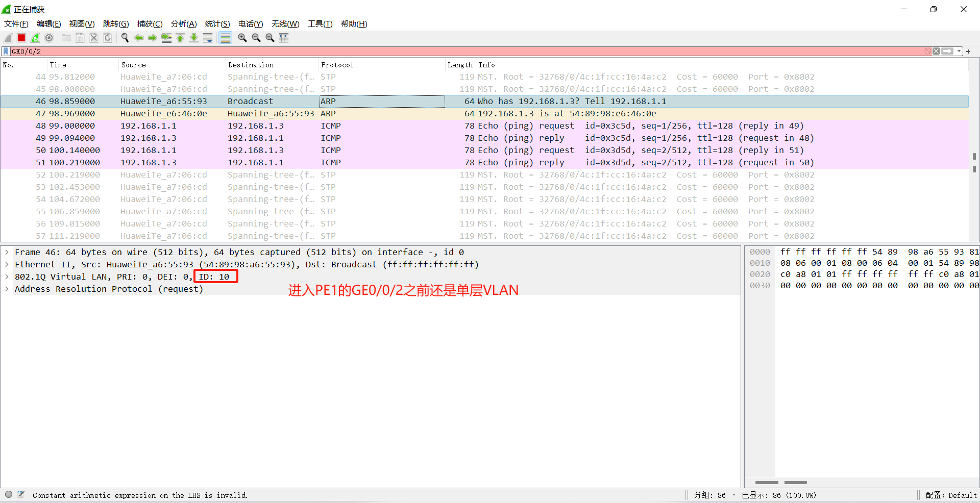Viewport: 980px width, 503px height.
Task: Open the 捕获(C) menu
Action: coord(150,24)
